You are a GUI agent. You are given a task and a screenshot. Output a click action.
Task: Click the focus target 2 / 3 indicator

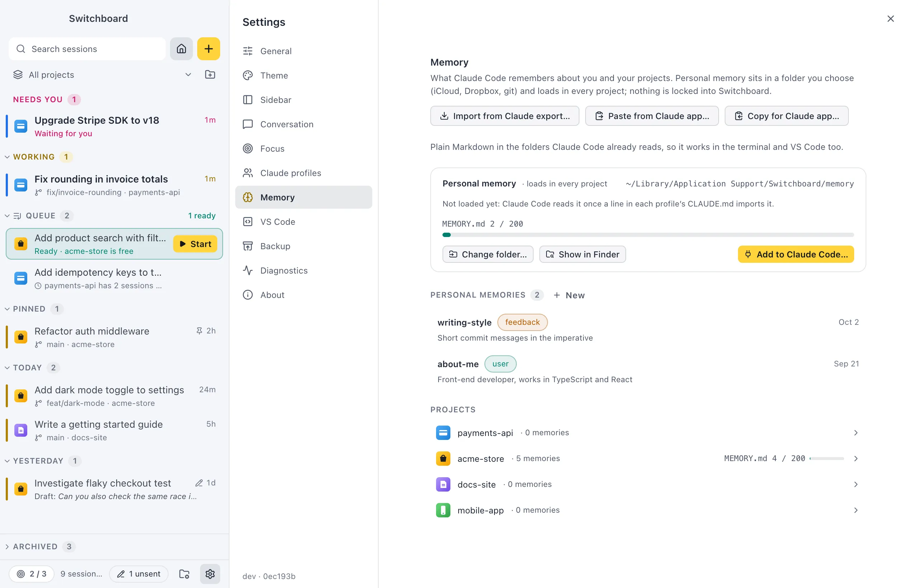point(32,574)
